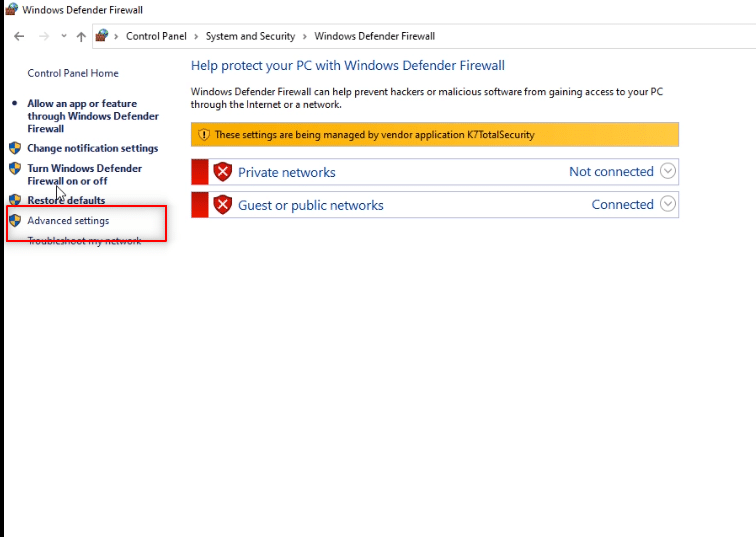Image resolution: width=756 pixels, height=537 pixels.
Task: Click Restore defaults link
Action: click(66, 200)
